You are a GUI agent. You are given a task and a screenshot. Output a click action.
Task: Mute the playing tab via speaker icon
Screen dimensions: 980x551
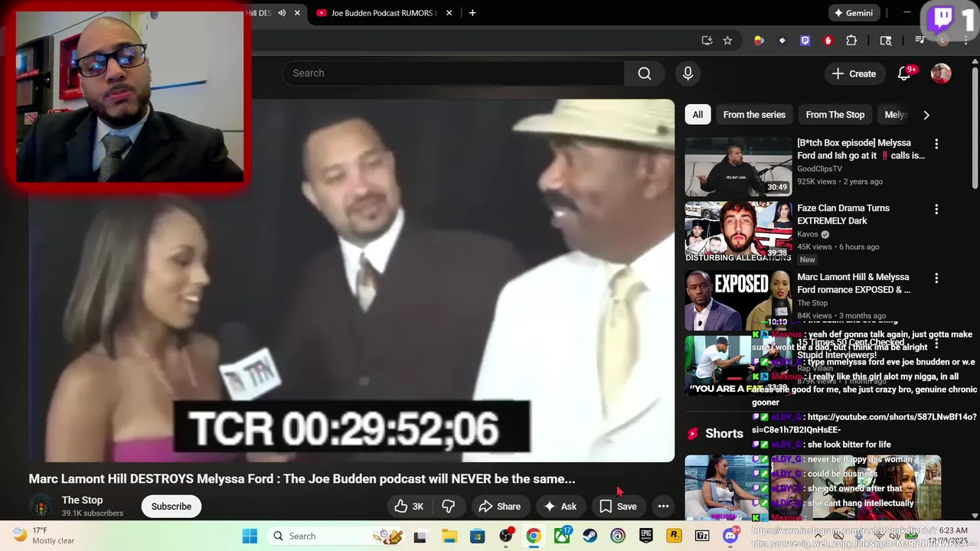coord(282,13)
